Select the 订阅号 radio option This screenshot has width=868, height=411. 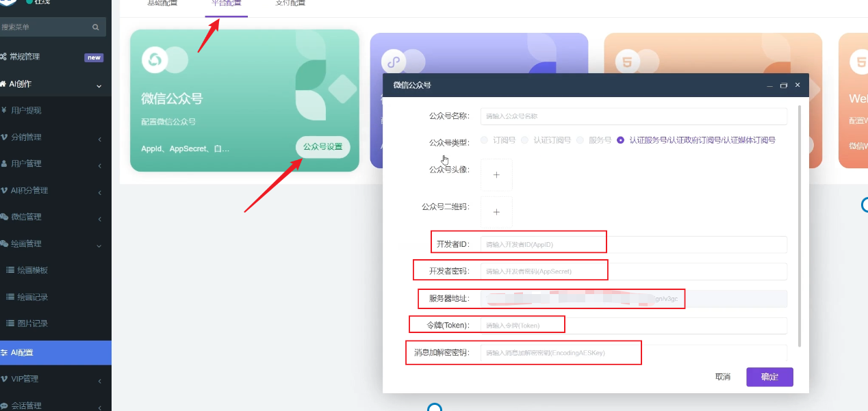485,140
